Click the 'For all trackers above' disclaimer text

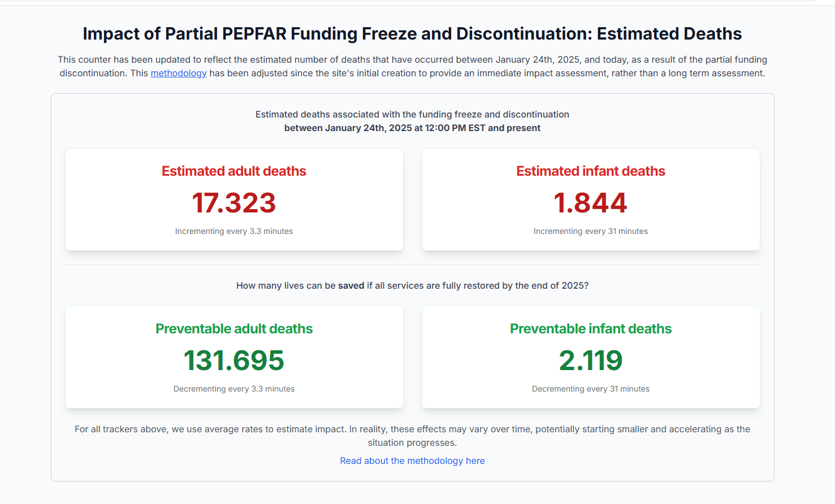(x=412, y=429)
